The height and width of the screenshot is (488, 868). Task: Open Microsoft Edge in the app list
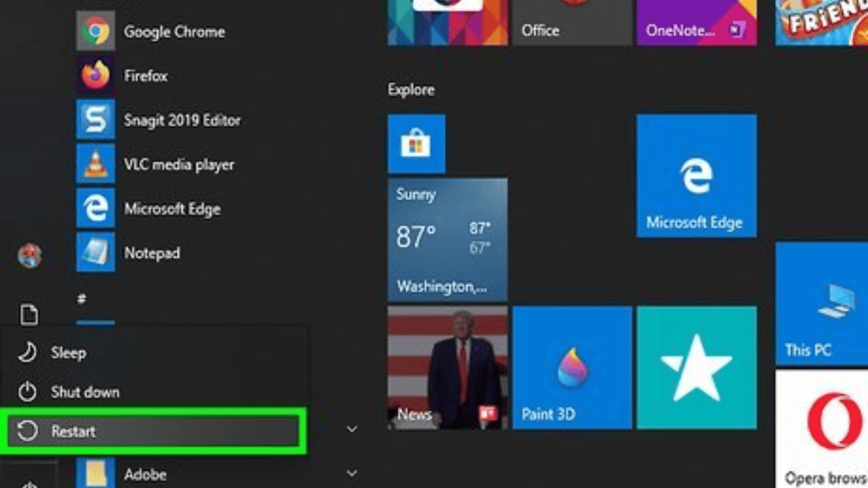click(149, 209)
